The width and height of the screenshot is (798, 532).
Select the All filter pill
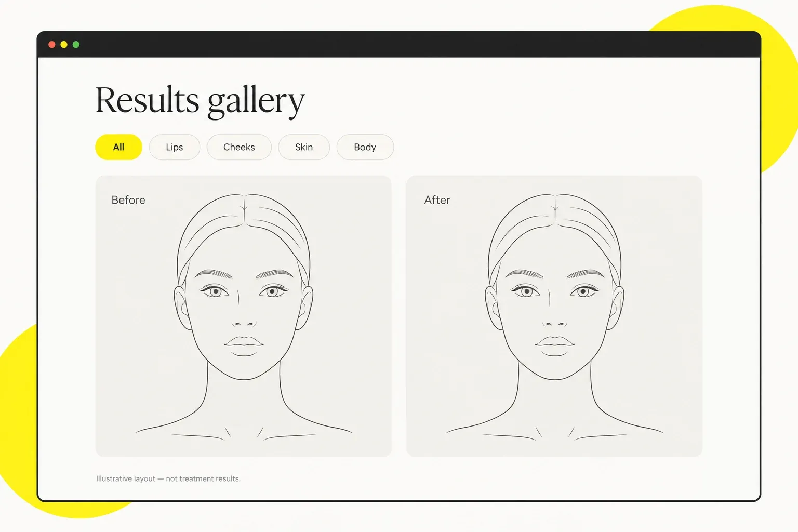pos(118,147)
